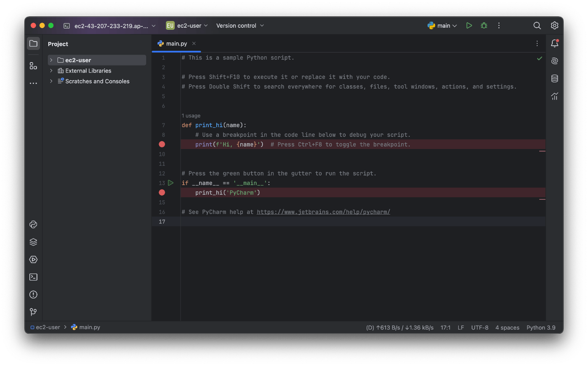Expand the ec2-user folder tree node
588x366 pixels.
coord(51,60)
